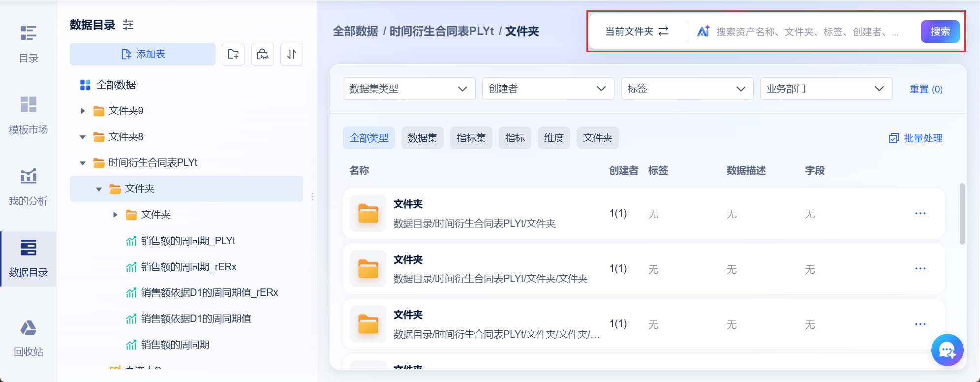Open the 标签 filter dropdown

tap(687, 89)
